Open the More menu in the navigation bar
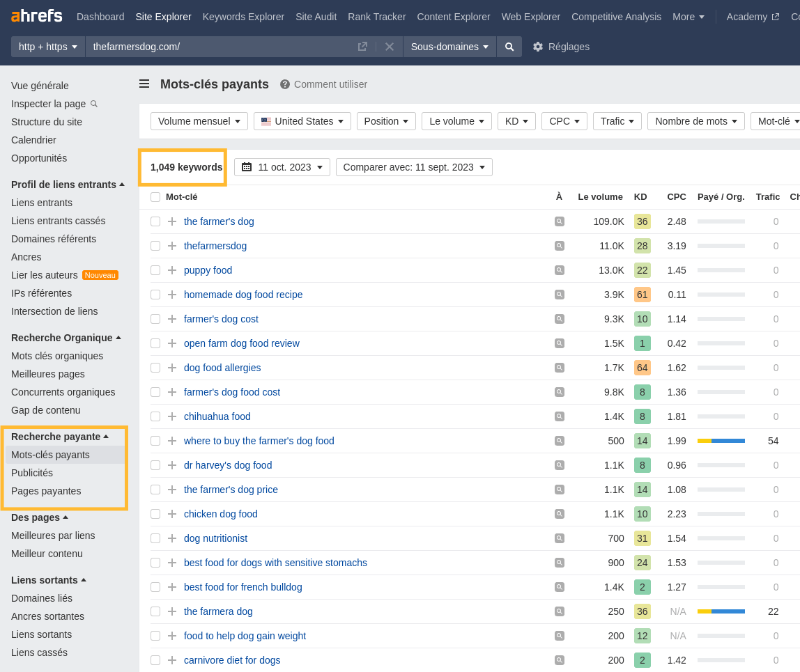Viewport: 800px width, 672px height. 688,17
